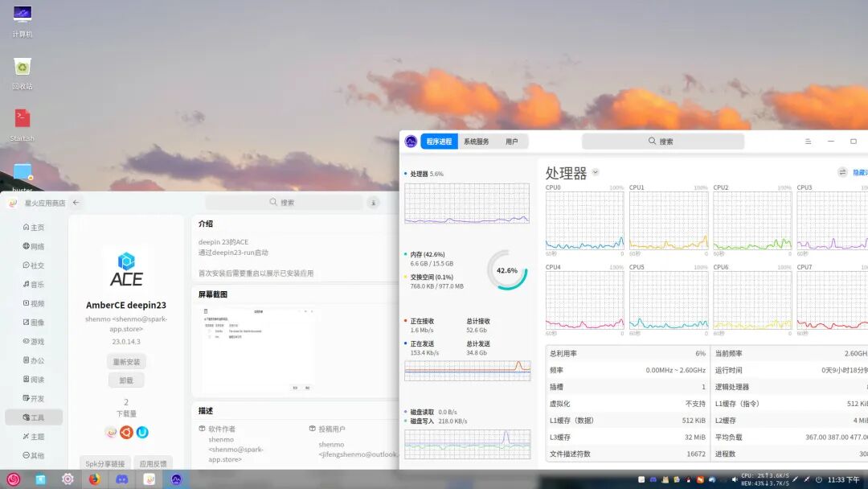This screenshot has height=489, width=868.
Task: Open 音乐 category in Spark Store sidebar
Action: tap(33, 284)
